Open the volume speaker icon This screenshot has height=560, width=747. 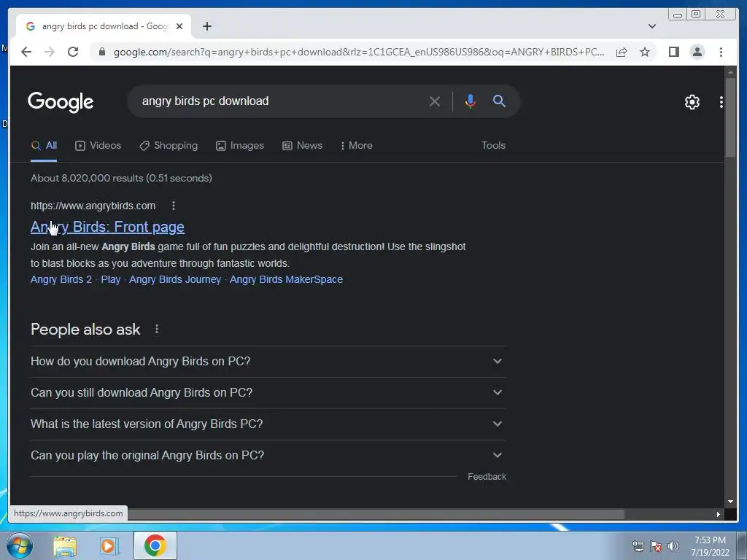coord(673,546)
